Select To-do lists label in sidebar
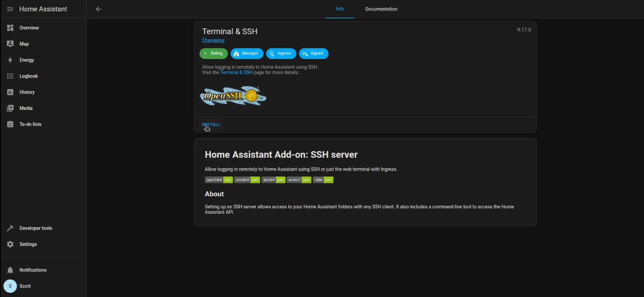Viewport: 644px width, 297px height. point(31,125)
